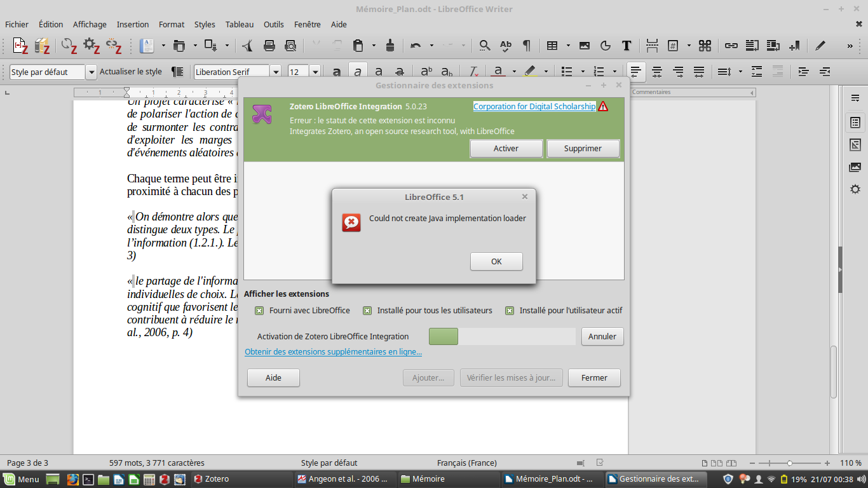Open the Outils menu
This screenshot has height=488, width=868.
tap(274, 24)
